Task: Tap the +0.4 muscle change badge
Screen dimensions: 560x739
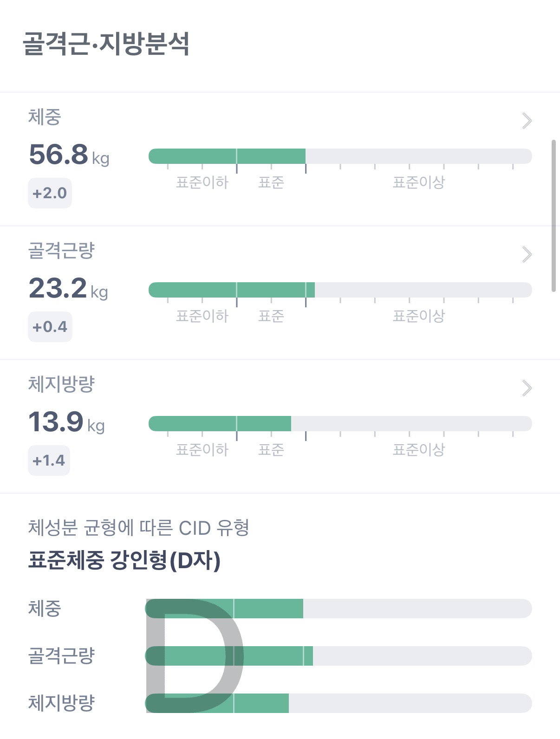Action: [50, 327]
